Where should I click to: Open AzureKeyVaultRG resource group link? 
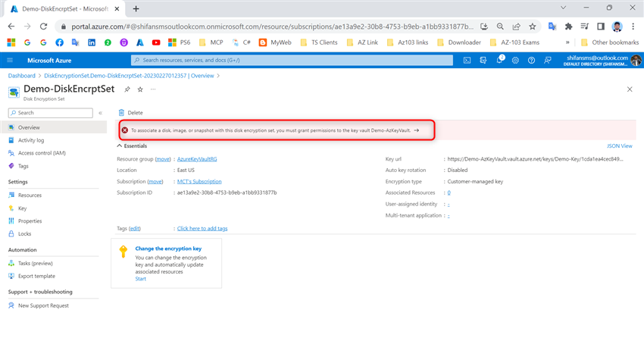pos(197,159)
